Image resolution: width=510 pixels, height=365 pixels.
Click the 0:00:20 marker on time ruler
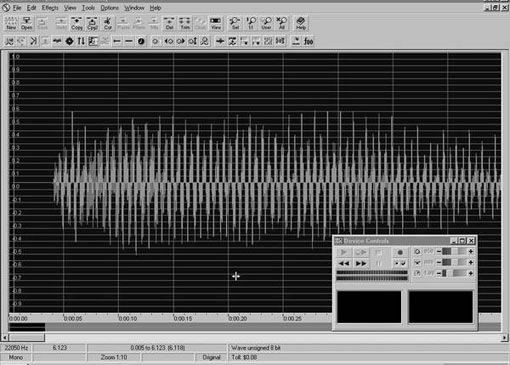point(238,318)
